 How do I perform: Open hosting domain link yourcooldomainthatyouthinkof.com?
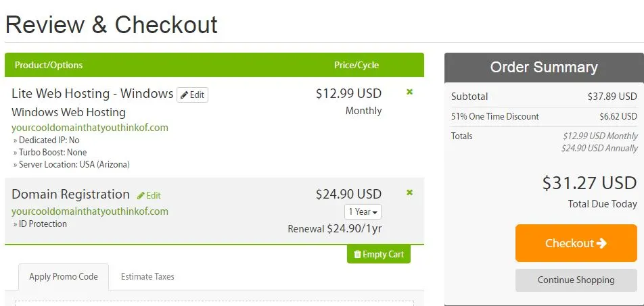coord(90,128)
